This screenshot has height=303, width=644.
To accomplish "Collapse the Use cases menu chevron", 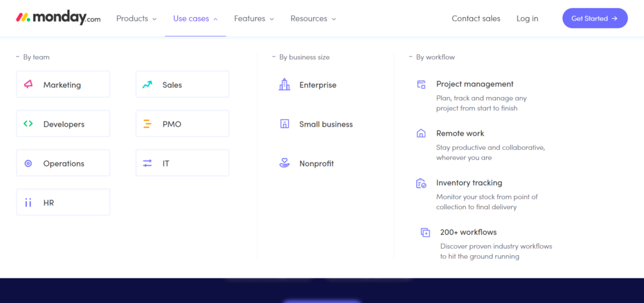I will click(x=216, y=19).
